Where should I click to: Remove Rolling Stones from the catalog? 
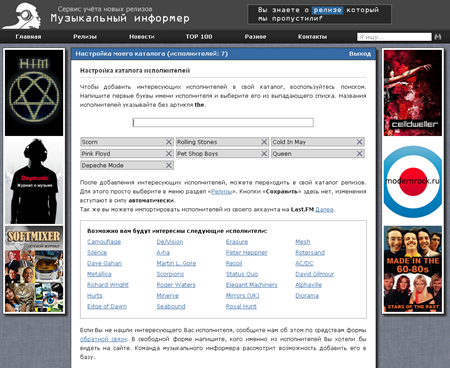click(264, 142)
